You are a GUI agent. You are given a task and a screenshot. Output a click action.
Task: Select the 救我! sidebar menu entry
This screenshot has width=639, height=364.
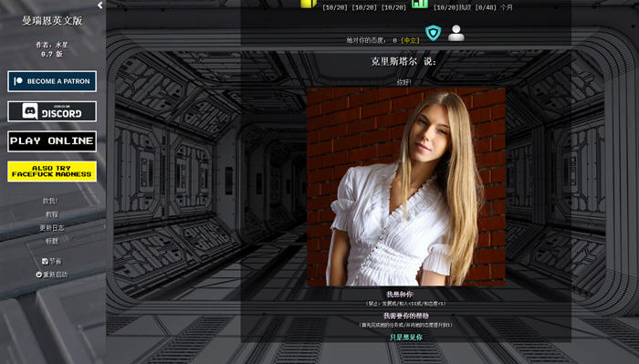[x=50, y=201]
